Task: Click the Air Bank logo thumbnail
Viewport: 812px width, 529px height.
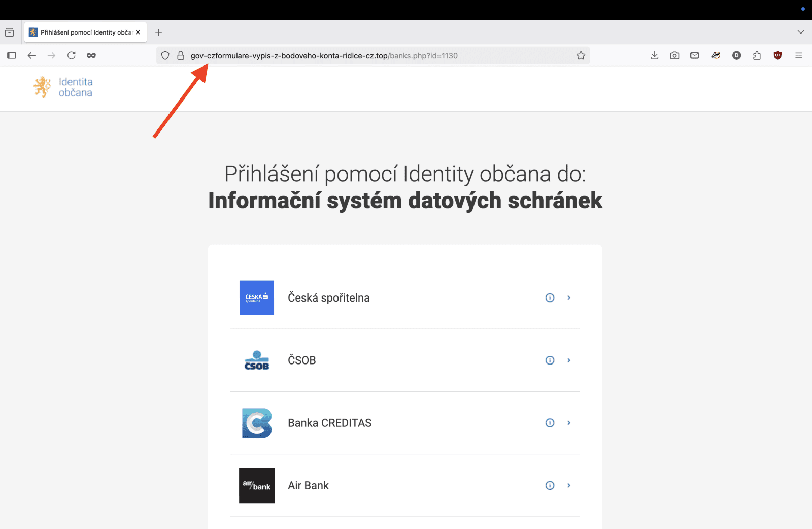Action: [257, 485]
